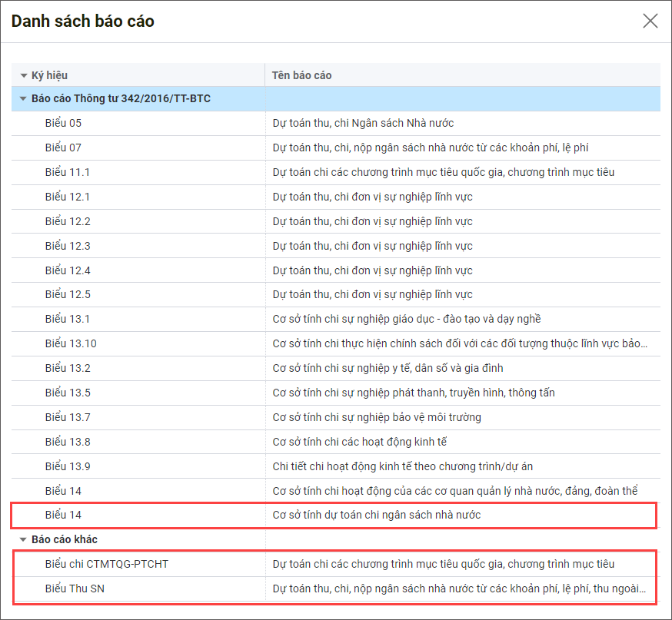
Task: Open Biểu 11.1 report row
Action: click(68, 172)
